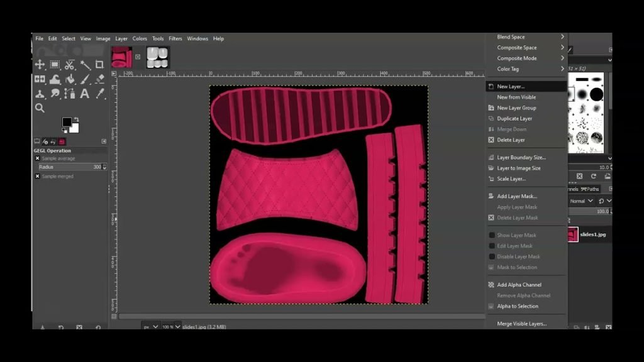
Task: Select the Eraser tool
Action: (x=99, y=79)
